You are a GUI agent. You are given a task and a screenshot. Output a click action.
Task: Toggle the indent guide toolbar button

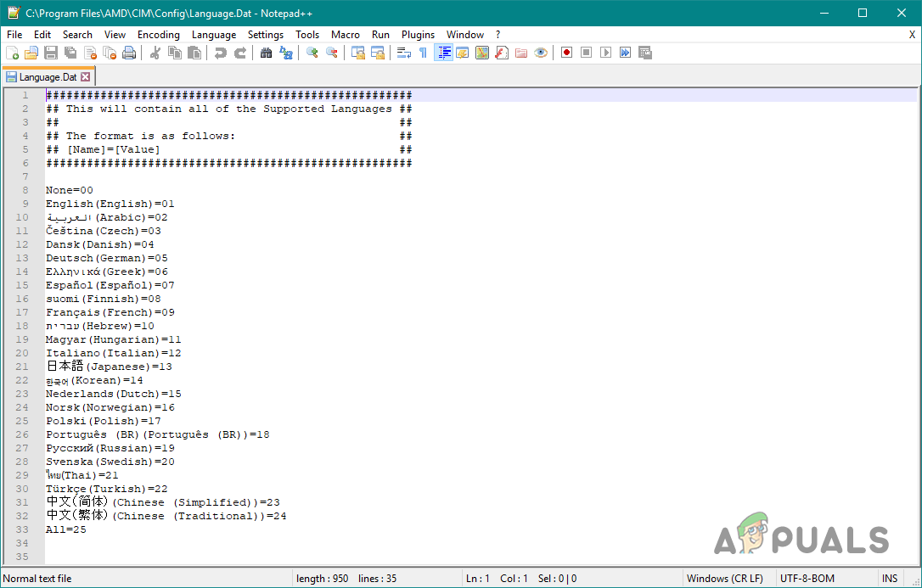443,53
